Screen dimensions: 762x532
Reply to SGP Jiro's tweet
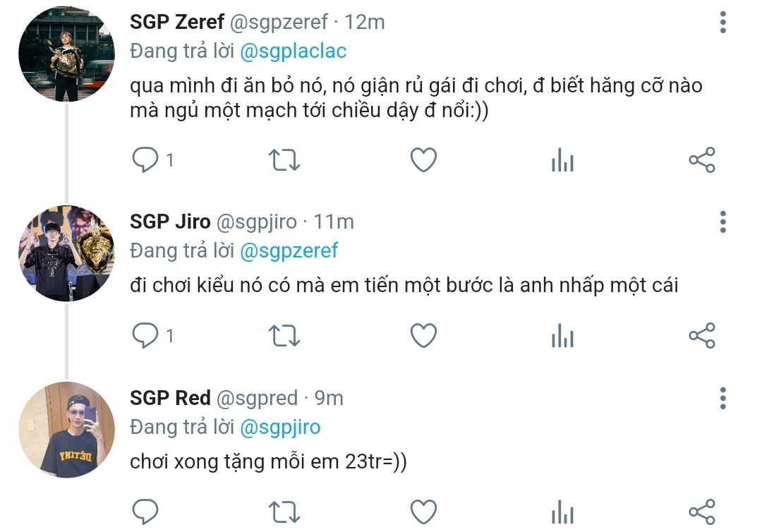145,335
